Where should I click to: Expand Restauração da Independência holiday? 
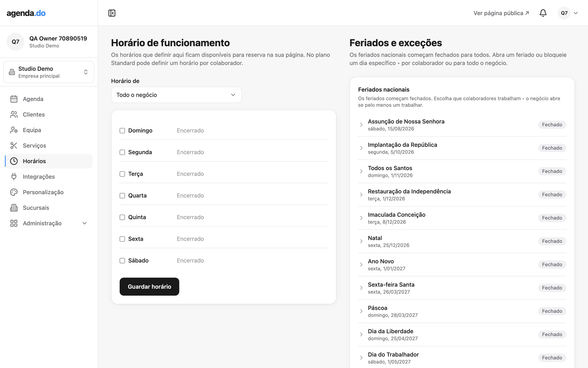tap(361, 195)
